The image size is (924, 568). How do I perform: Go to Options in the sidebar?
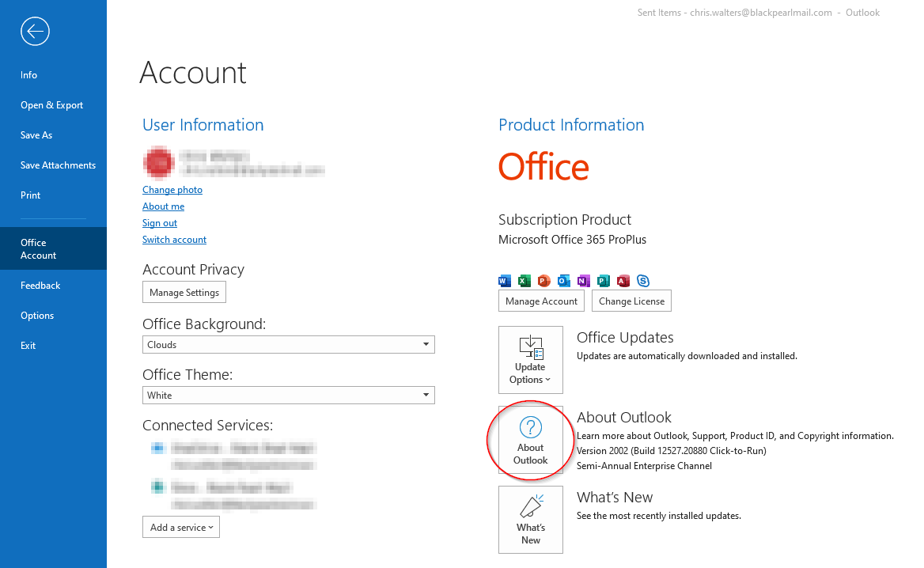37,316
